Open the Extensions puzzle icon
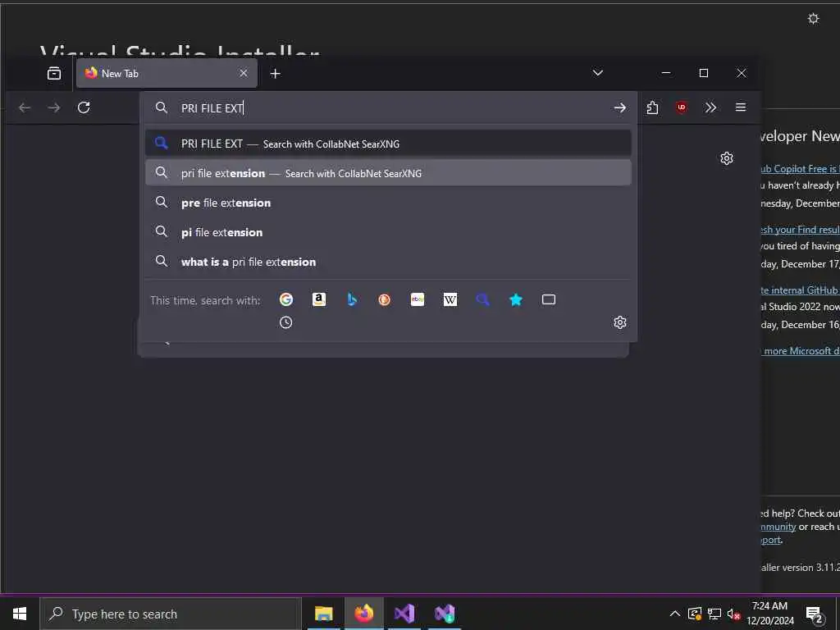 [x=652, y=107]
